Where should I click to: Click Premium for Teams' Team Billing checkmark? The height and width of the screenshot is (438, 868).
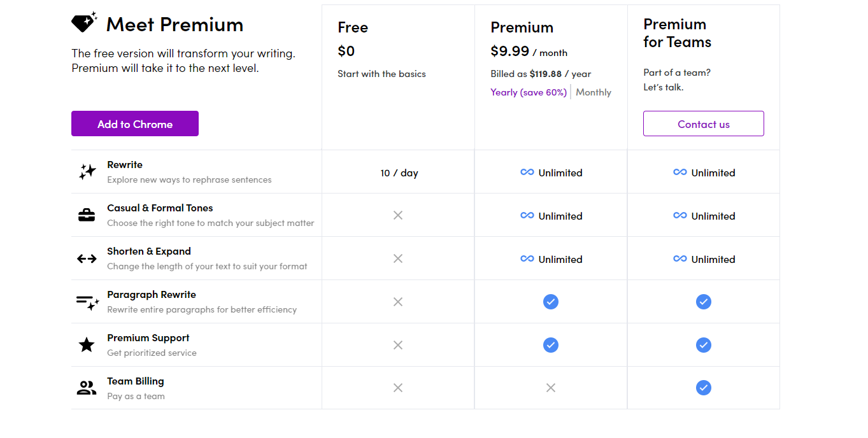704,388
